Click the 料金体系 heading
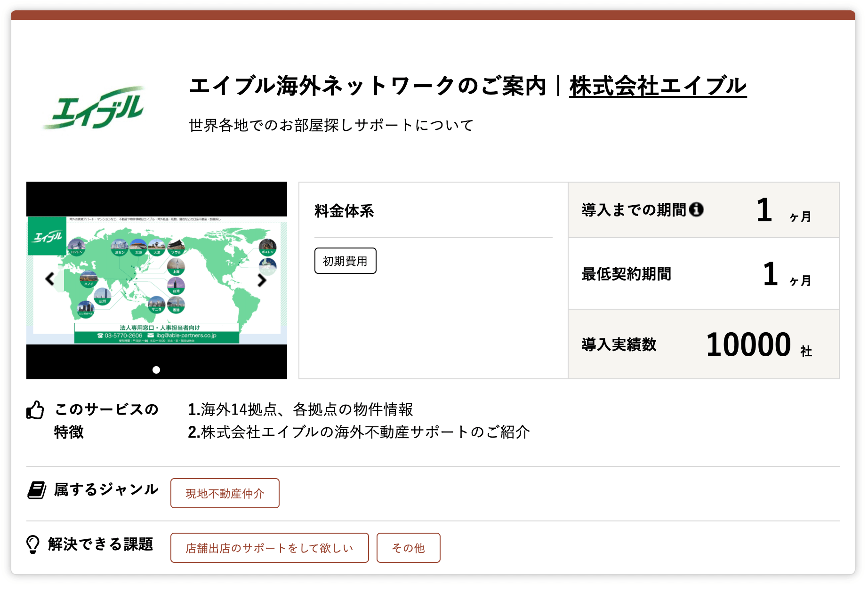Viewport: 868px width, 592px height. [344, 211]
